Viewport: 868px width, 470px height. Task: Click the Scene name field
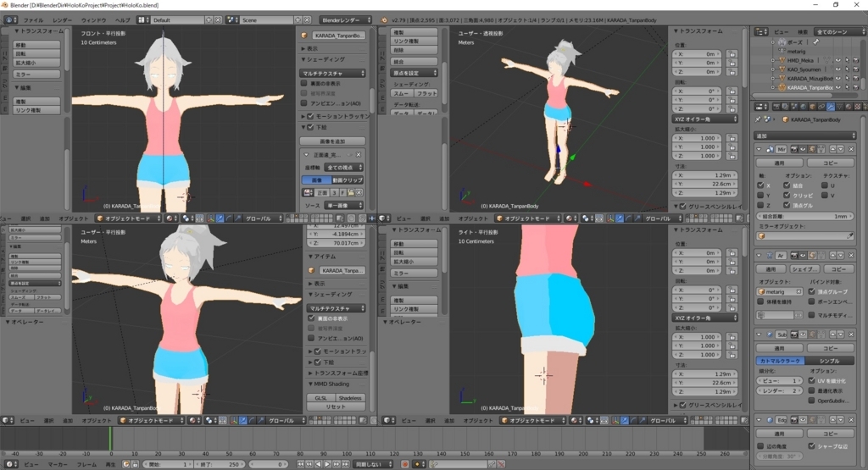point(268,20)
